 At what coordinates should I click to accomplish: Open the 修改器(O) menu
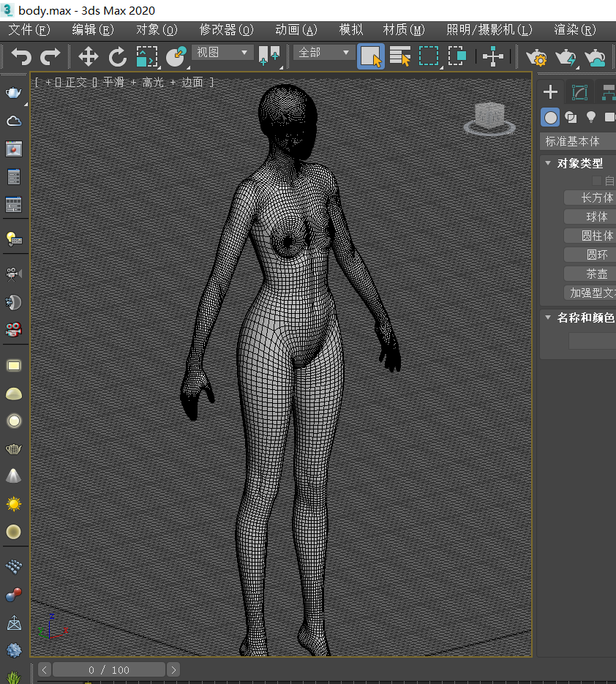point(226,30)
